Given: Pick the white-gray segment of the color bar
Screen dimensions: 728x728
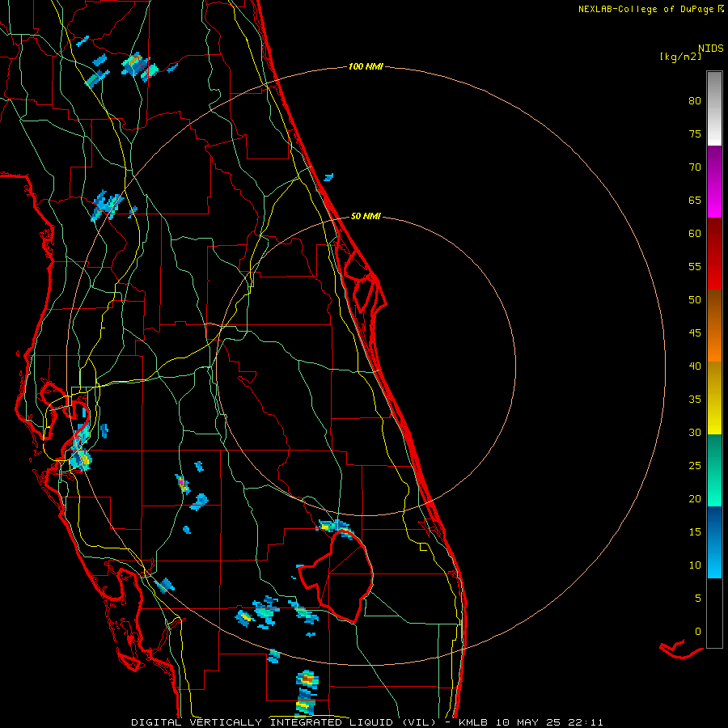Looking at the screenshot, I should pyautogui.click(x=714, y=109).
